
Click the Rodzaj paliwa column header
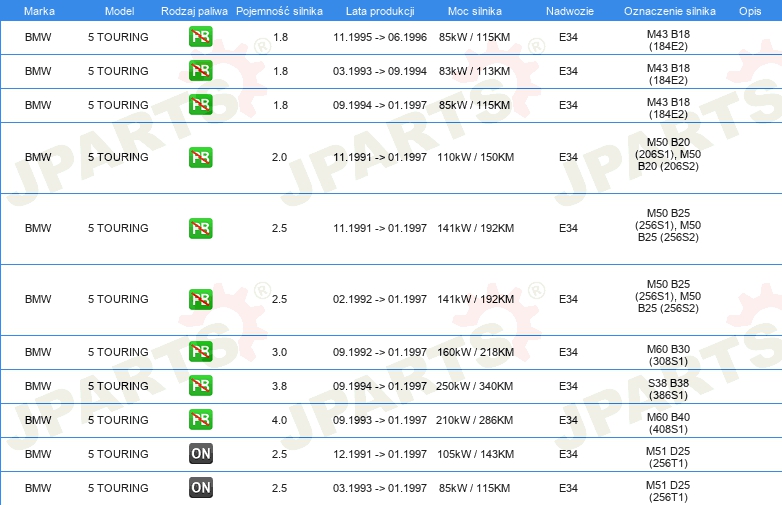click(x=195, y=11)
